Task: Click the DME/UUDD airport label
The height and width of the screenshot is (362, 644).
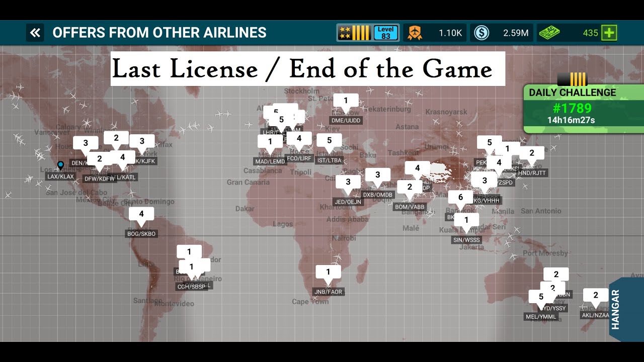Action: click(x=346, y=121)
